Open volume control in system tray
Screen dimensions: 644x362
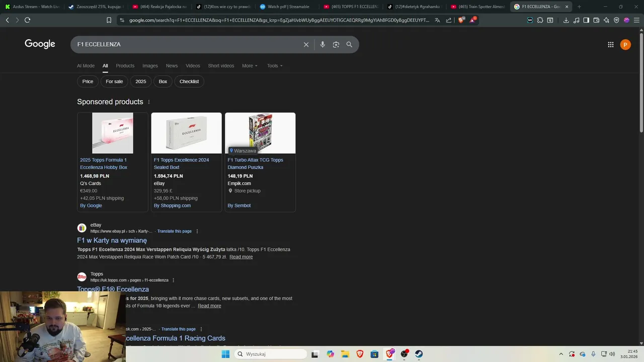pos(612,354)
